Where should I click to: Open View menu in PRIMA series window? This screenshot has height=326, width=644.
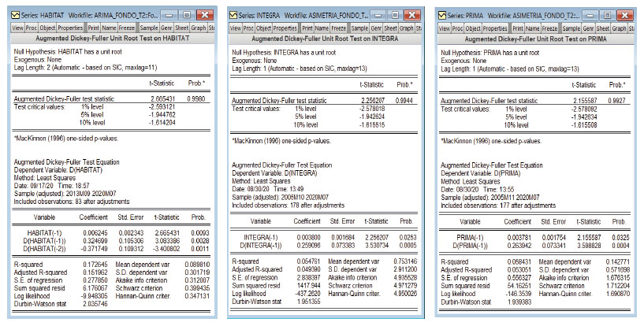pyautogui.click(x=445, y=28)
